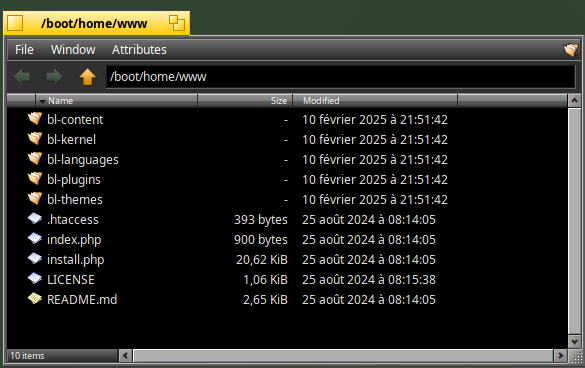Click the bl-content folder icon

click(35, 119)
